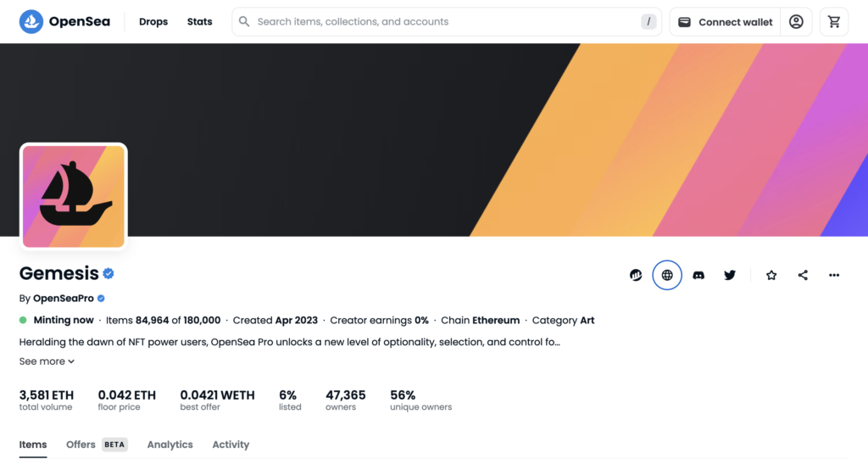The width and height of the screenshot is (868, 476).
Task: Click the 0.042 ETH floor price stat
Action: [127, 400]
